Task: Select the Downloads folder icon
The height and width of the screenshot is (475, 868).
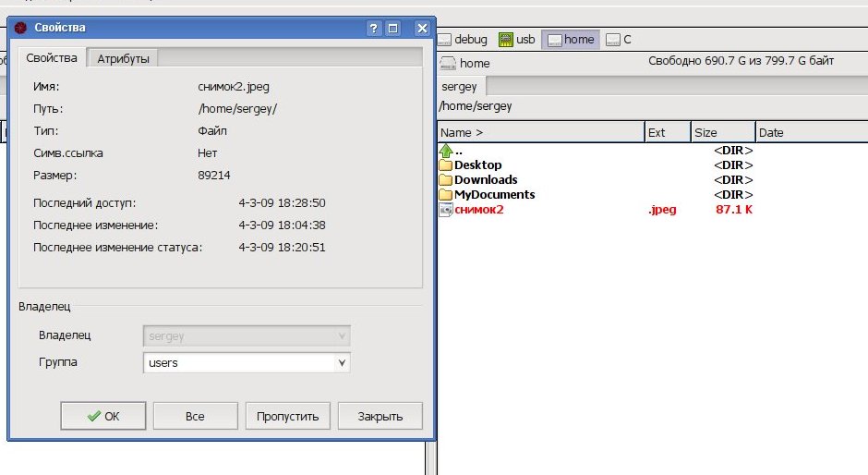Action: point(446,180)
